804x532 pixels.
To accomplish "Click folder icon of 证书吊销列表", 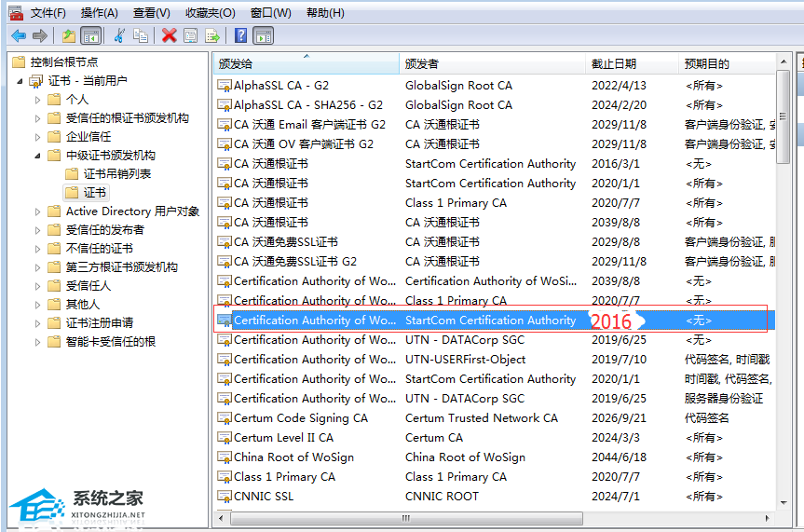I will point(72,174).
